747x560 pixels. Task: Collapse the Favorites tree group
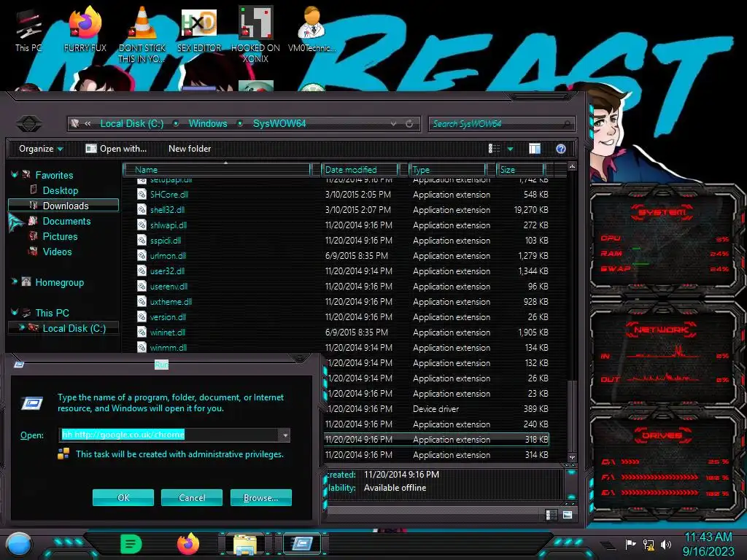click(x=15, y=175)
